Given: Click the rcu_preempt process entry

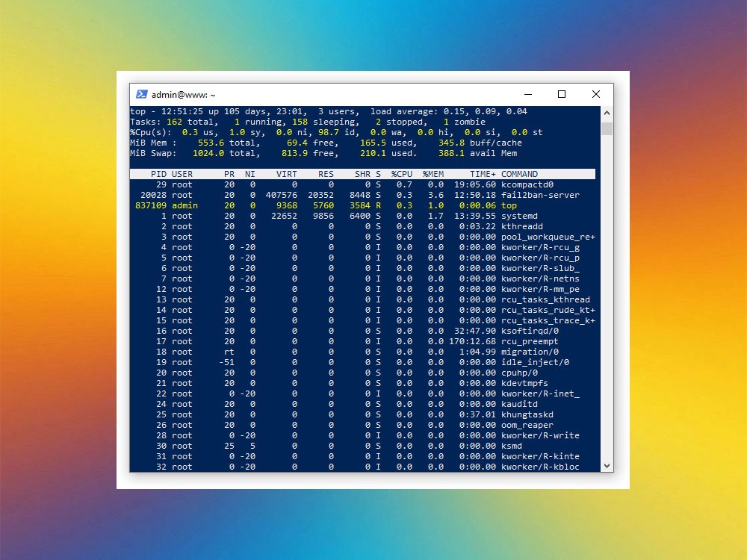Looking at the screenshot, I should [x=336, y=341].
